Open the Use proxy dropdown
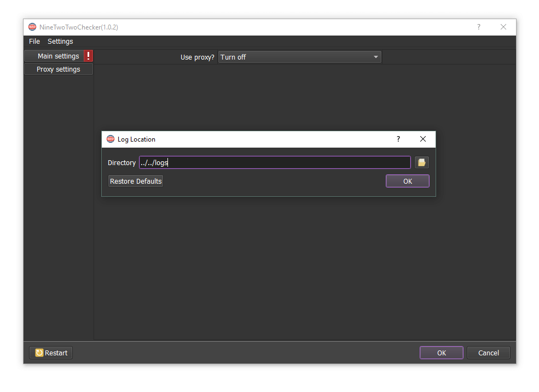The width and height of the screenshot is (539, 392). (x=299, y=57)
